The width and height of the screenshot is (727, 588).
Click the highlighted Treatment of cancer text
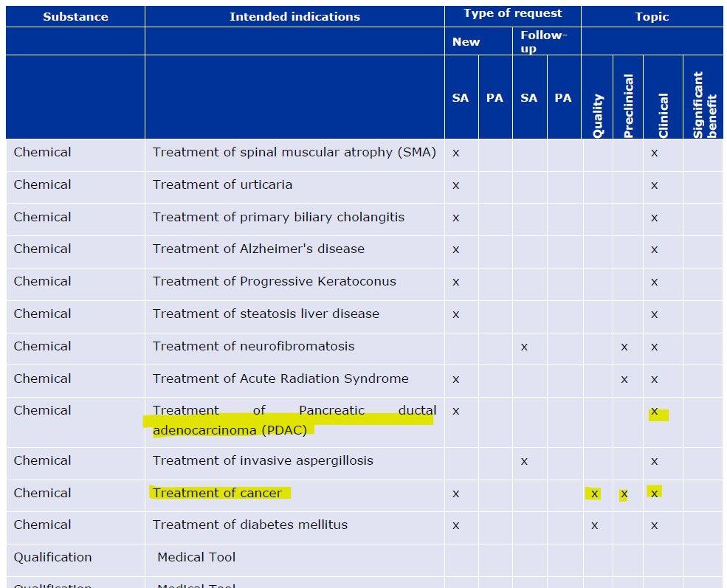[x=218, y=493]
